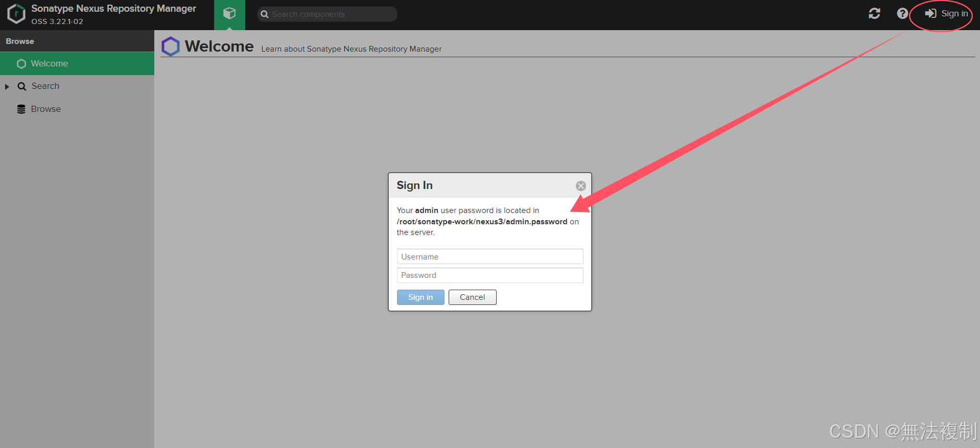980x448 pixels.
Task: Open the help question mark icon
Action: [902, 14]
